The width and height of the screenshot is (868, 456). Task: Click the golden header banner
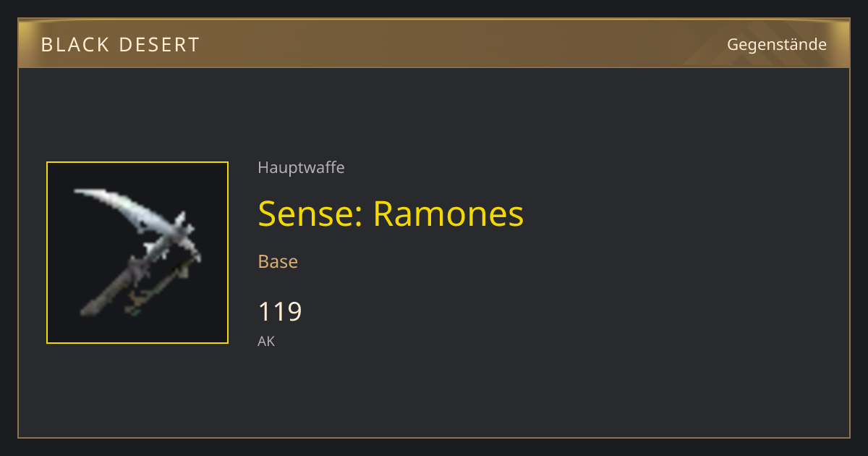(434, 43)
